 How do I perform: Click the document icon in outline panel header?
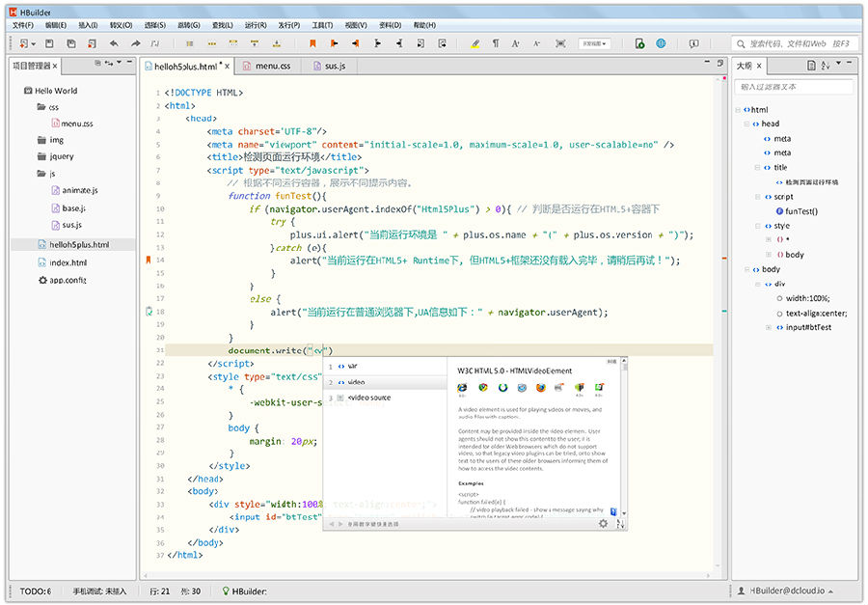coord(811,66)
